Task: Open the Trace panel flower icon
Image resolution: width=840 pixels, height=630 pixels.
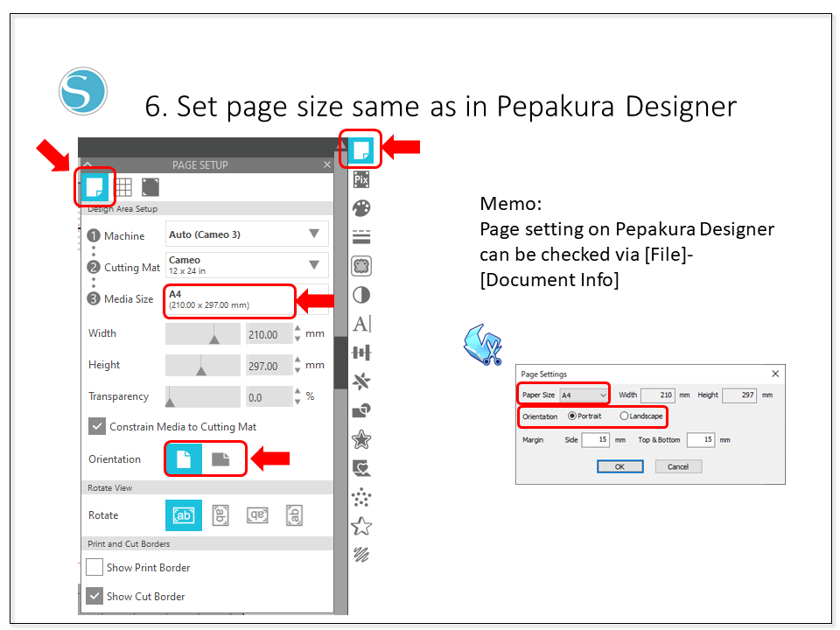Action: pos(361,266)
